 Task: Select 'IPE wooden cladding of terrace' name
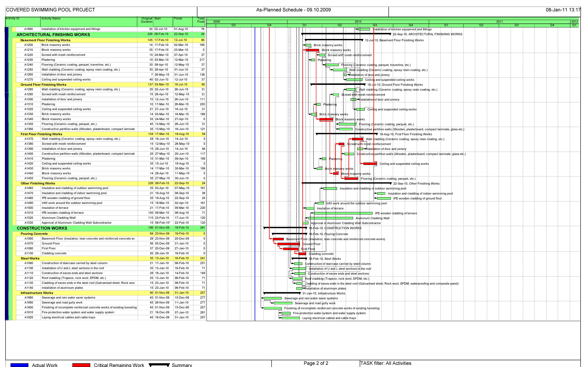tap(63, 213)
